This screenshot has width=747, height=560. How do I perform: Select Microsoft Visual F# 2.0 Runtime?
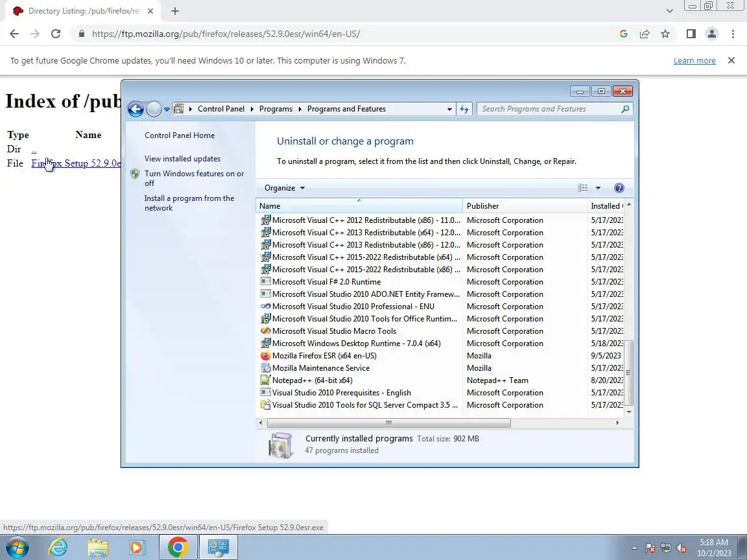[326, 282]
